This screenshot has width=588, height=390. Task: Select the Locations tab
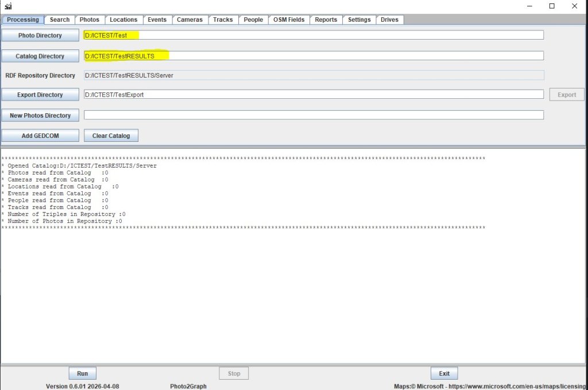point(123,20)
